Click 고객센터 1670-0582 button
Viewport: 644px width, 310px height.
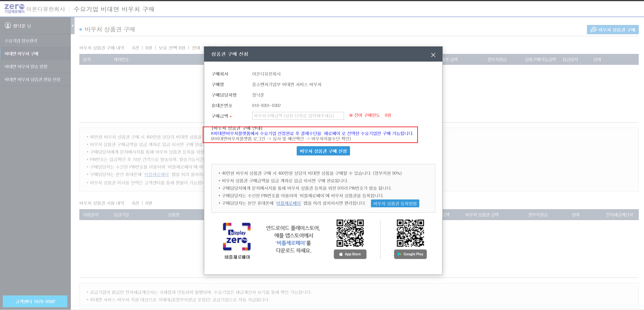coord(35,301)
